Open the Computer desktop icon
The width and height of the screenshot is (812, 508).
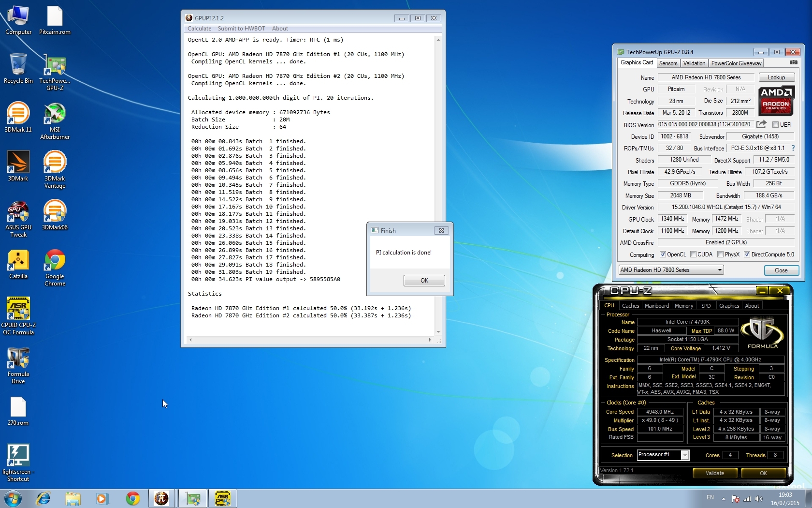pos(18,20)
